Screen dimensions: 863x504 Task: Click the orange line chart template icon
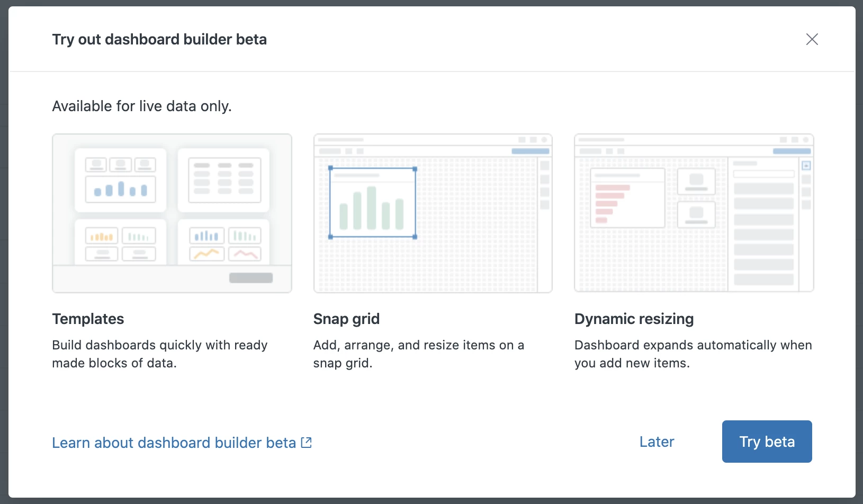coord(207,254)
